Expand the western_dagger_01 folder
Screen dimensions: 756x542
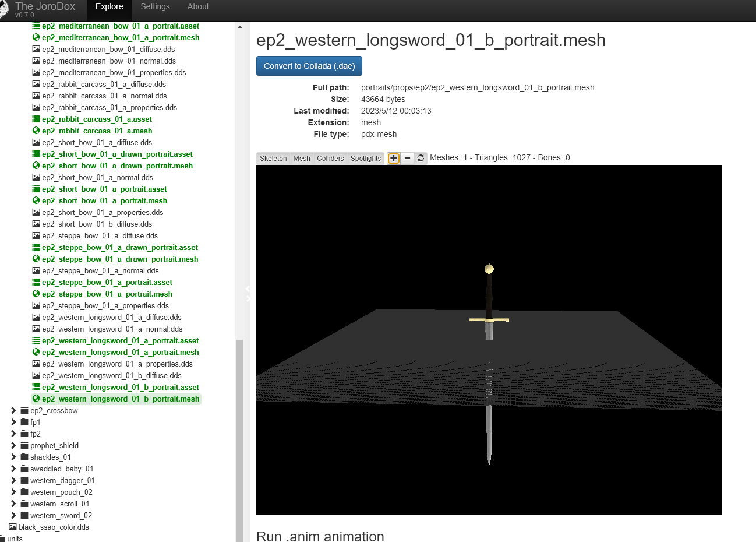[x=13, y=480]
